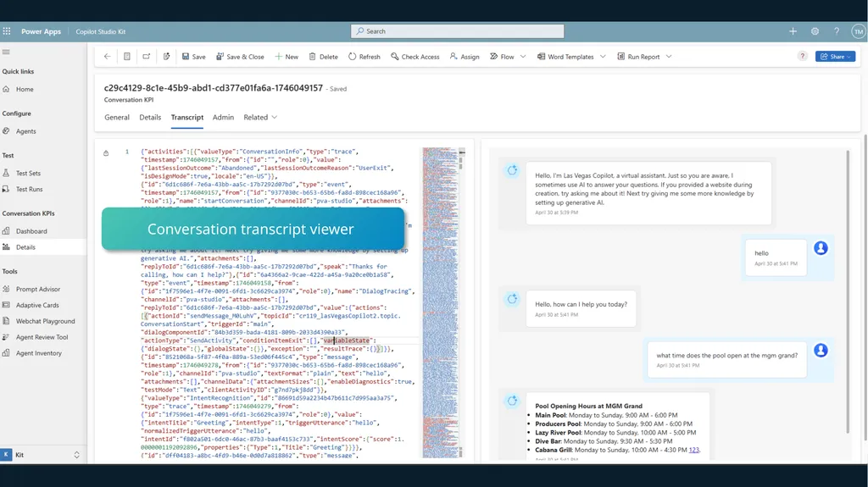Open the settings gear icon
The image size is (868, 487).
click(x=815, y=31)
